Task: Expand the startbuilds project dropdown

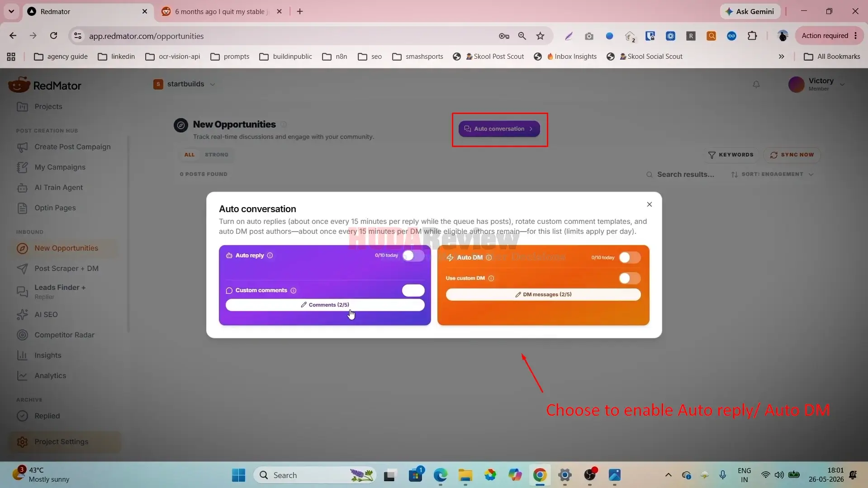Action: click(x=185, y=84)
